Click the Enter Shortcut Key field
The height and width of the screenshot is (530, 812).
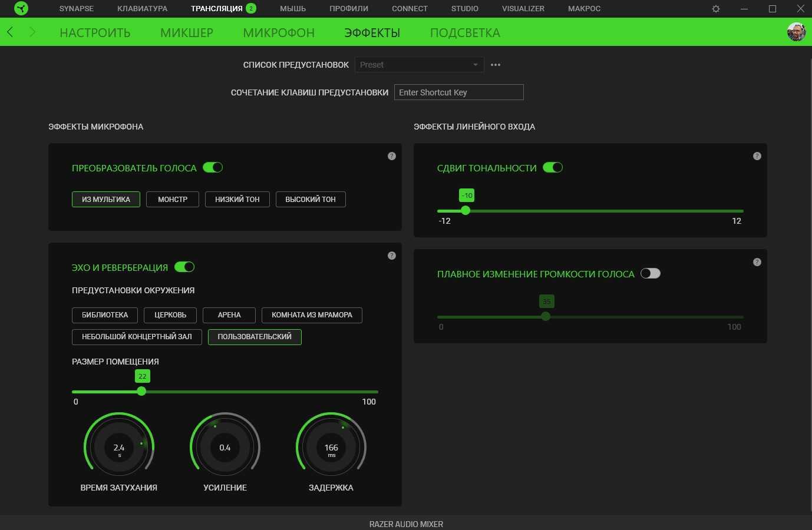pyautogui.click(x=458, y=92)
